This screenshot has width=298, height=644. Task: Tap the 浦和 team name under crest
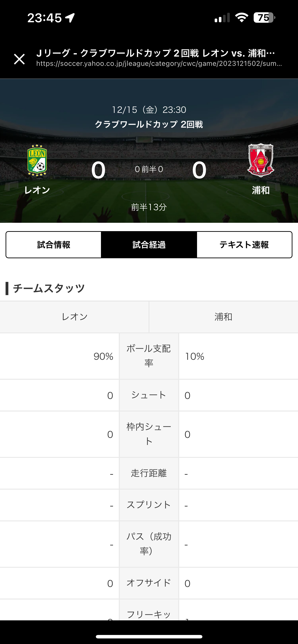[x=260, y=191]
